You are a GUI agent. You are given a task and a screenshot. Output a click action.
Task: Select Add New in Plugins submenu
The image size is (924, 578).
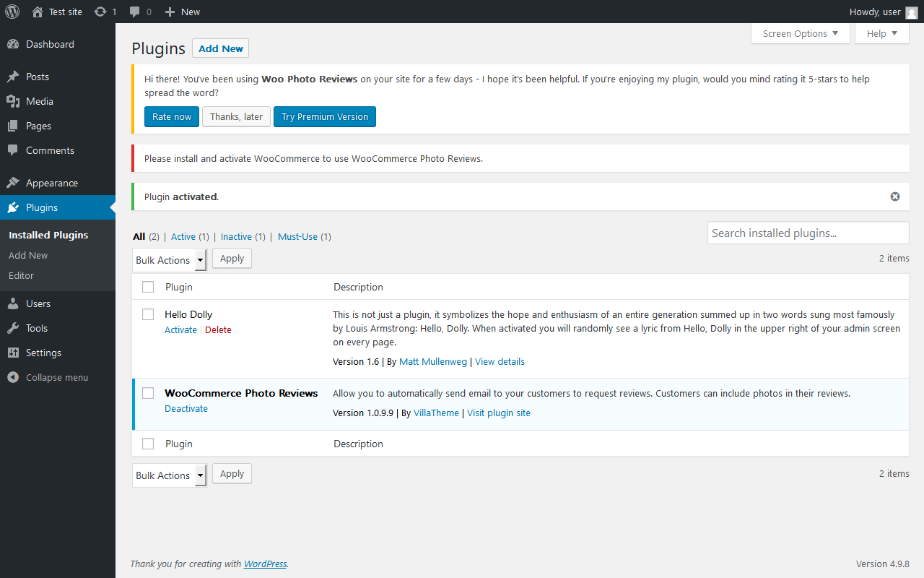click(28, 255)
